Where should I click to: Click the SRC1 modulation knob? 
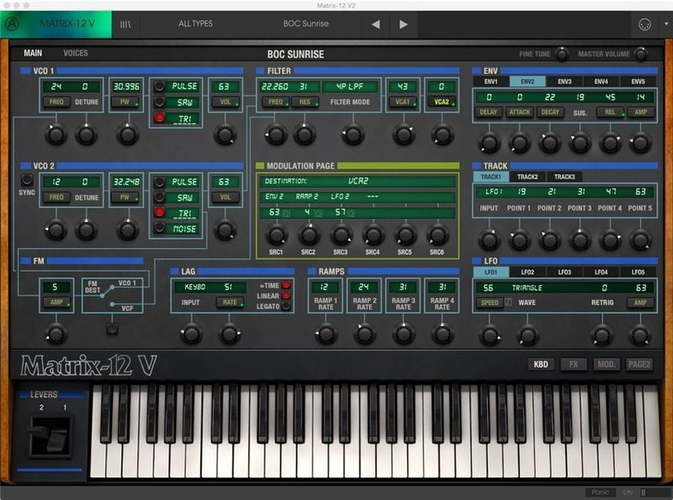[276, 235]
